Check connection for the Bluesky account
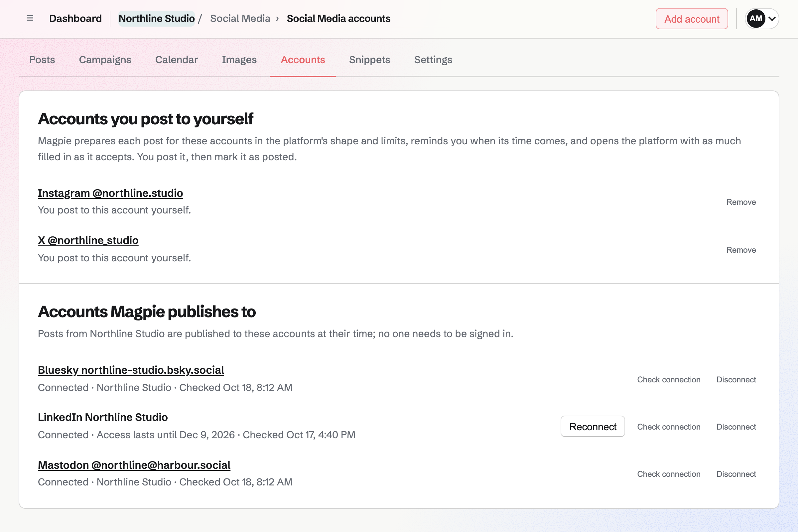Image resolution: width=798 pixels, height=532 pixels. (668, 380)
